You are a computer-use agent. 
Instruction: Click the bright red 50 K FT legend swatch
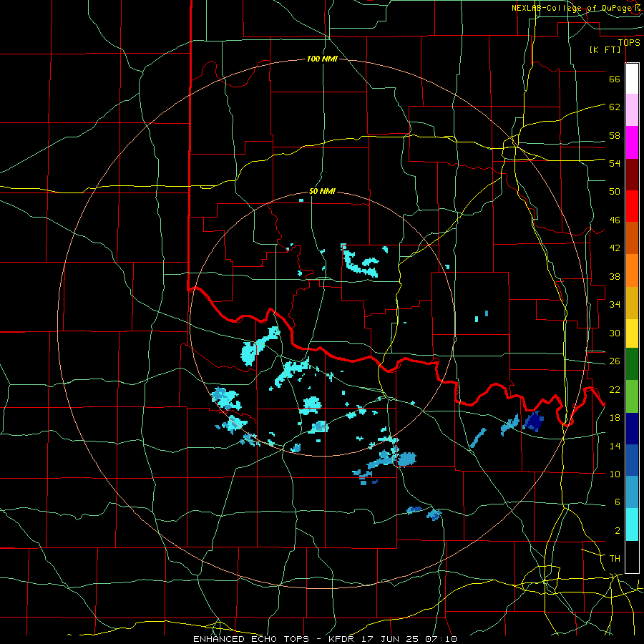[x=632, y=206]
